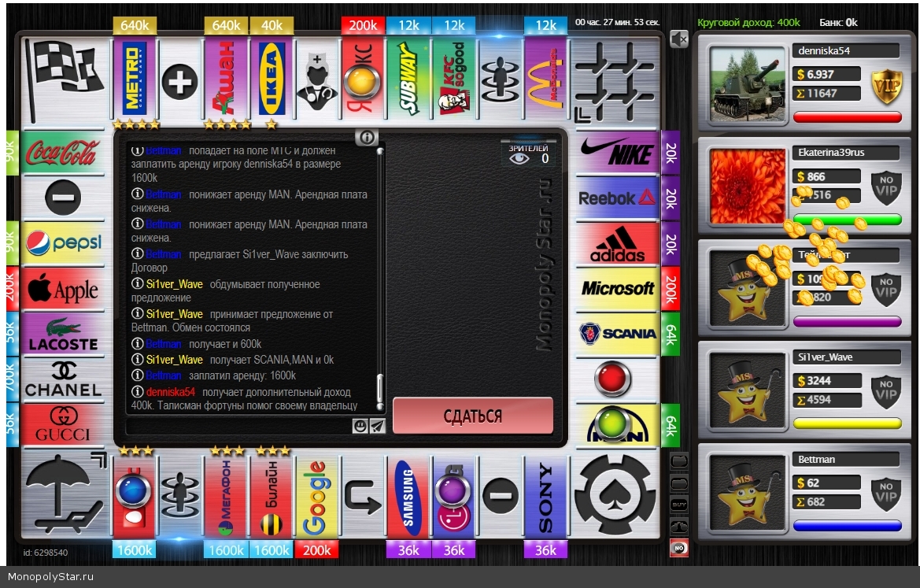Select the Microsoft property cell
This screenshot has width=920, height=588.
tap(617, 288)
